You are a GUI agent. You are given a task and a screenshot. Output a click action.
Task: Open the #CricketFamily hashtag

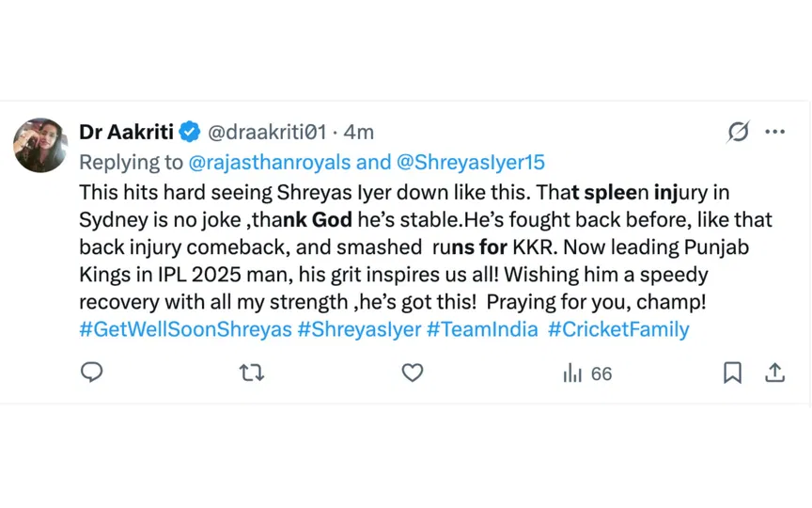click(618, 329)
